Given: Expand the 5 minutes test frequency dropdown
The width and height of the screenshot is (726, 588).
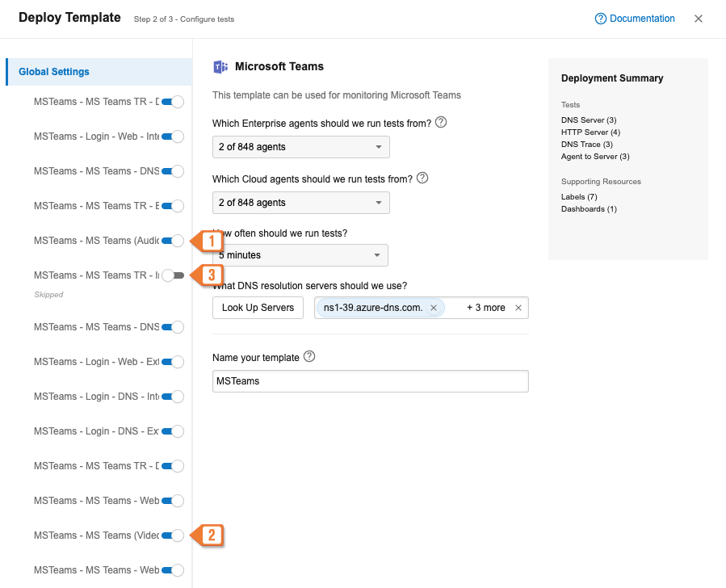Looking at the screenshot, I should [300, 255].
